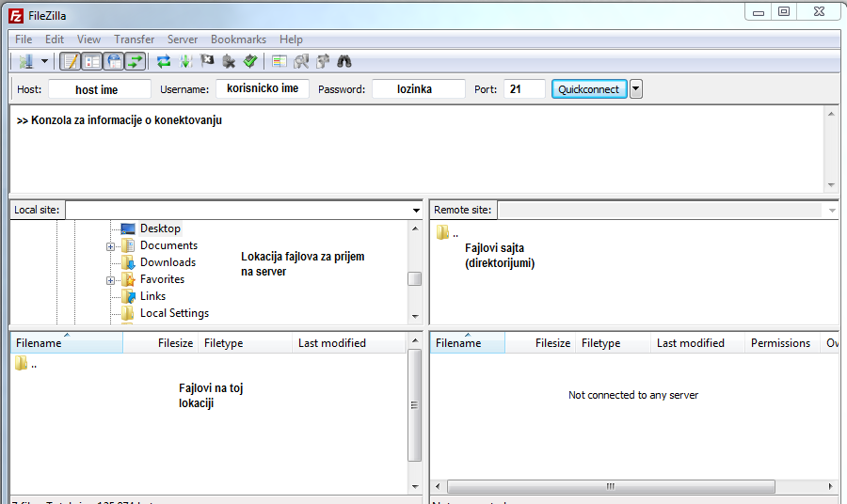Viewport: 847px width, 504px height.
Task: Click message log scroll down arrow
Action: [831, 185]
